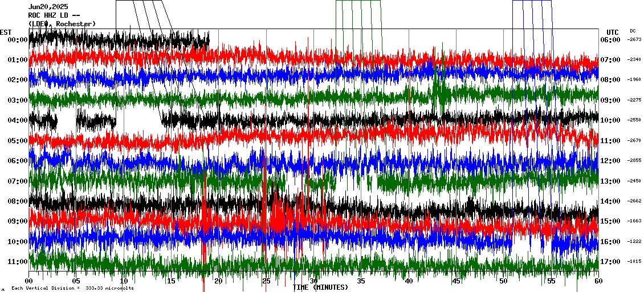Select the DC column header
The image size is (644, 296).
[x=633, y=31]
